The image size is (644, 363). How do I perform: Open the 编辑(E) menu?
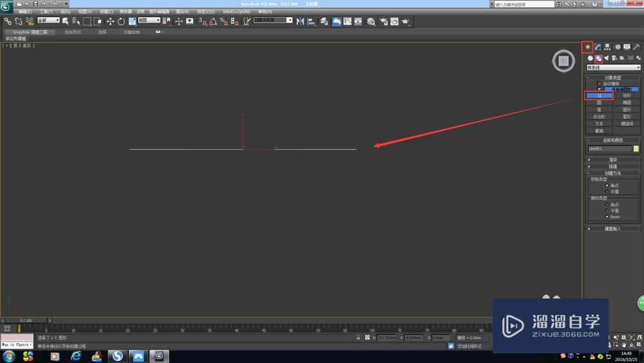(x=24, y=12)
